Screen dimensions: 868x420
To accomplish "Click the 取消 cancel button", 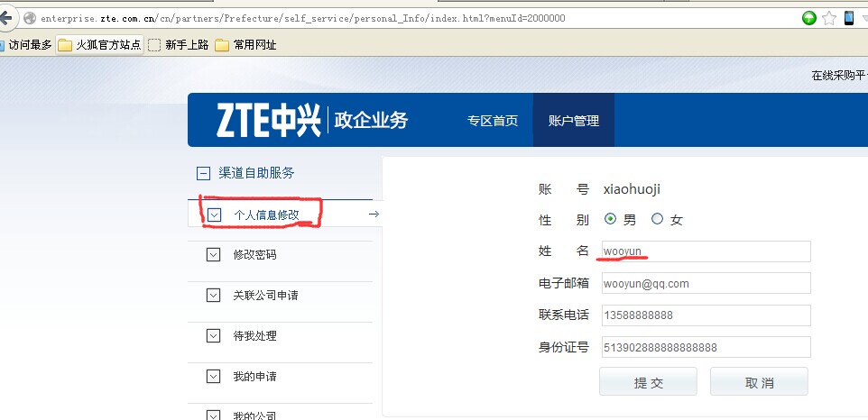I will [759, 382].
